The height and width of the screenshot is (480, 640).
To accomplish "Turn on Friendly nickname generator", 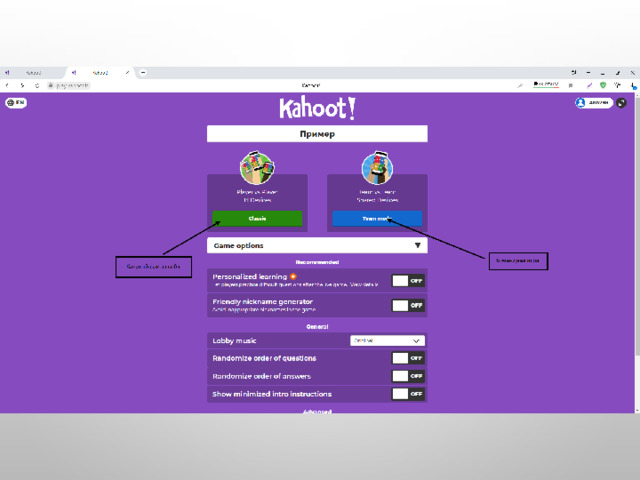I will 408,305.
